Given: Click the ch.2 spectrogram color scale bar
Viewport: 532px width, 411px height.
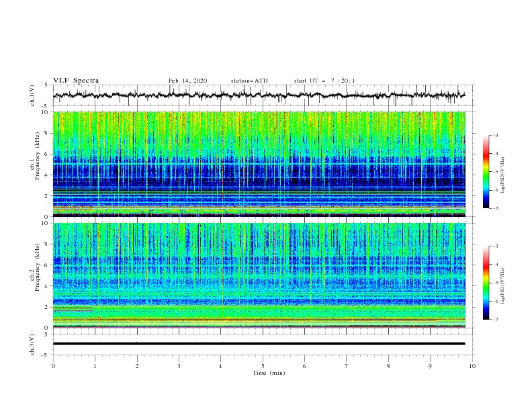Looking at the screenshot, I should [x=486, y=283].
